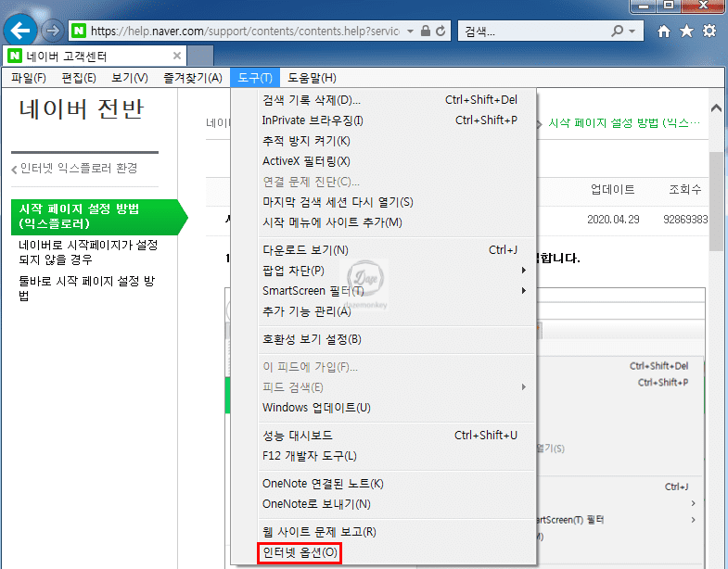
Task: Select 호환성 보기 설정(B) item
Action: [384, 339]
